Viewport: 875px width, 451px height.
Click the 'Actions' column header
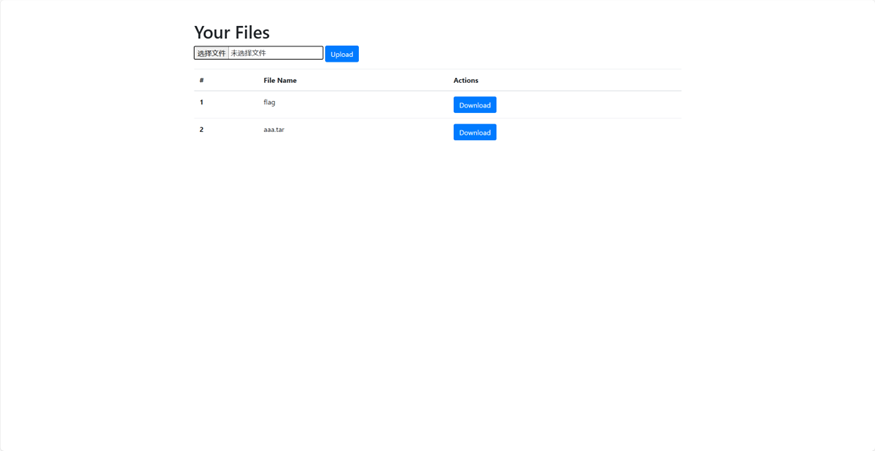pyautogui.click(x=466, y=80)
